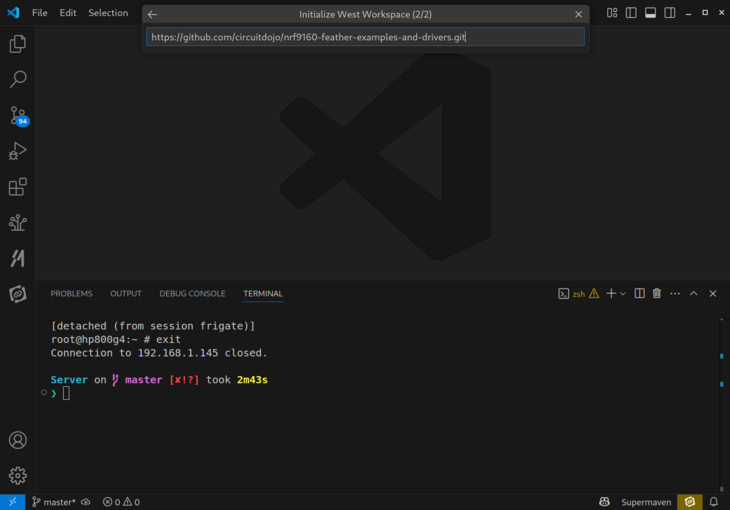Open the Search view icon
Screen dimensions: 730x510
tap(18, 79)
